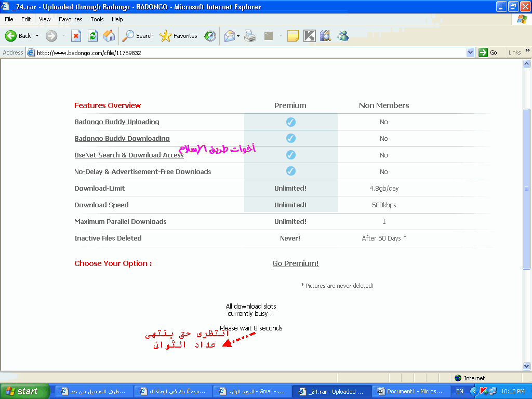The height and width of the screenshot is (399, 532).
Task: Open the address bar URL dropdown
Action: (x=471, y=52)
